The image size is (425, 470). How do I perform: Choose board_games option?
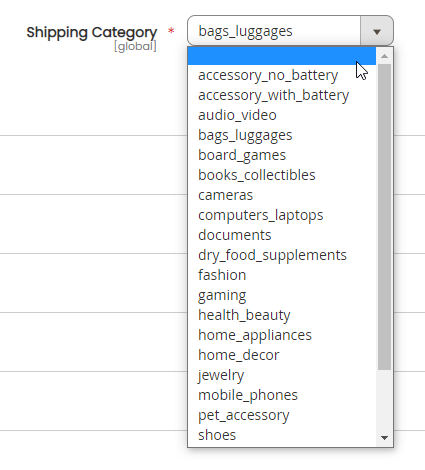(x=282, y=155)
